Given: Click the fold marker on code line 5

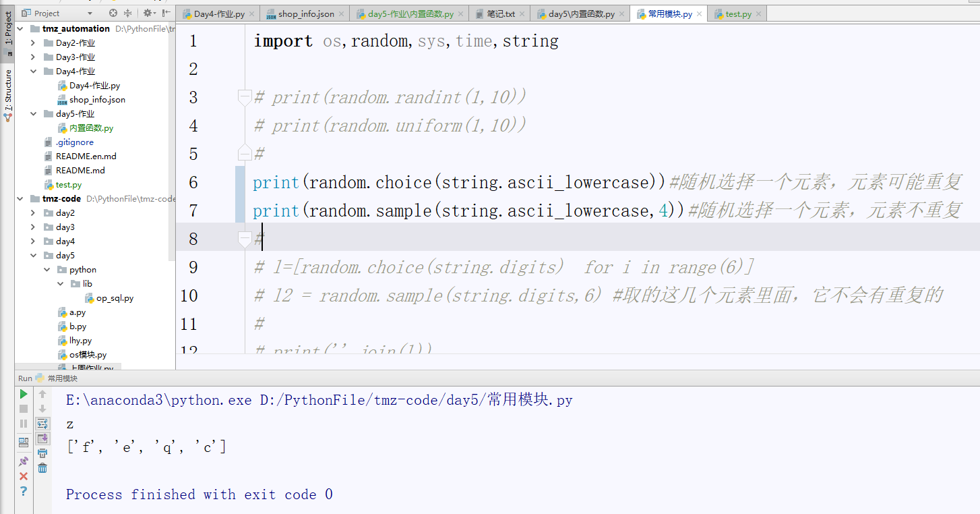Looking at the screenshot, I should 245,154.
